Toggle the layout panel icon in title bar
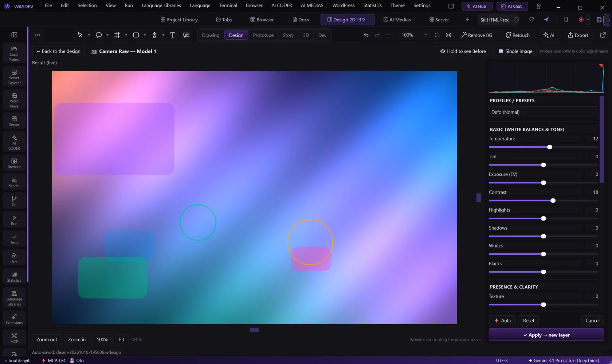 pyautogui.click(x=451, y=6)
